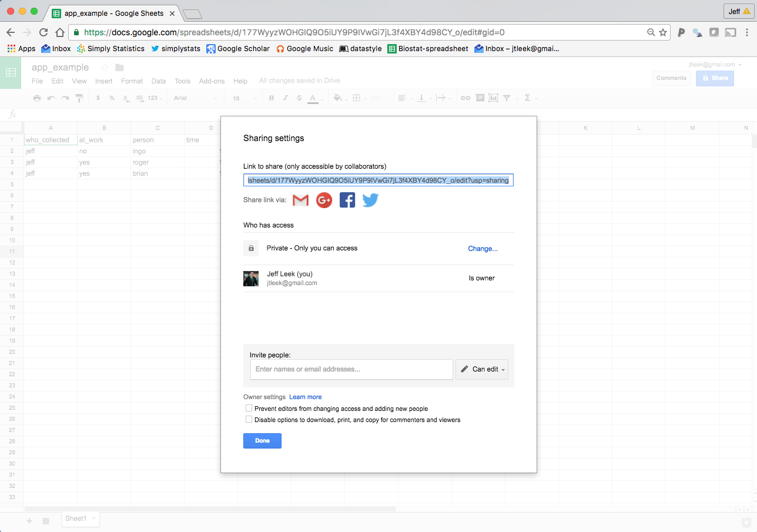757x532 pixels.
Task: Open the Arial font dropdown
Action: pyautogui.click(x=196, y=98)
